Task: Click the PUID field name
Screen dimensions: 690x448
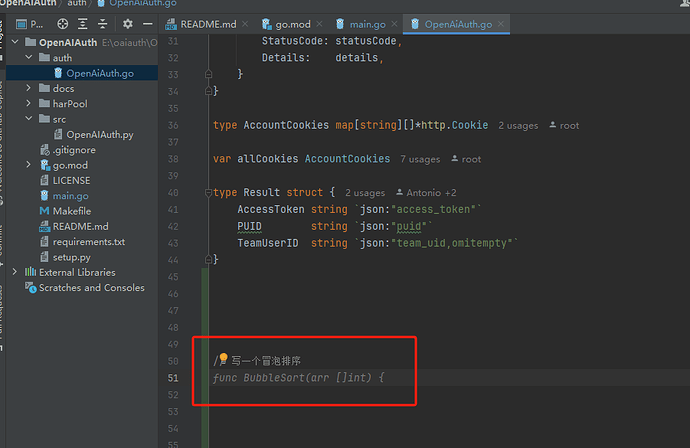Action: pyautogui.click(x=250, y=226)
